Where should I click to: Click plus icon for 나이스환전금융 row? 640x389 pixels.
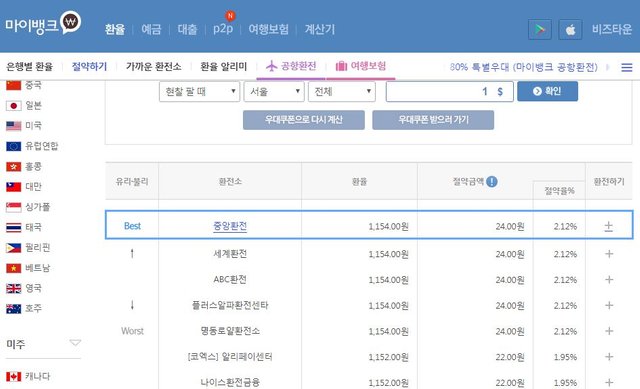[x=609, y=382]
